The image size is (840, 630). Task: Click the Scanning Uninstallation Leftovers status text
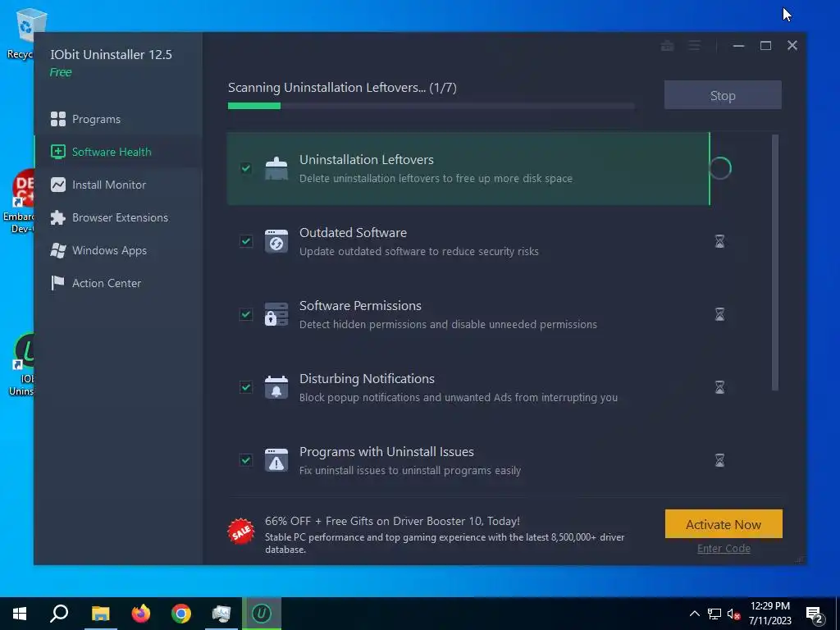pos(342,87)
